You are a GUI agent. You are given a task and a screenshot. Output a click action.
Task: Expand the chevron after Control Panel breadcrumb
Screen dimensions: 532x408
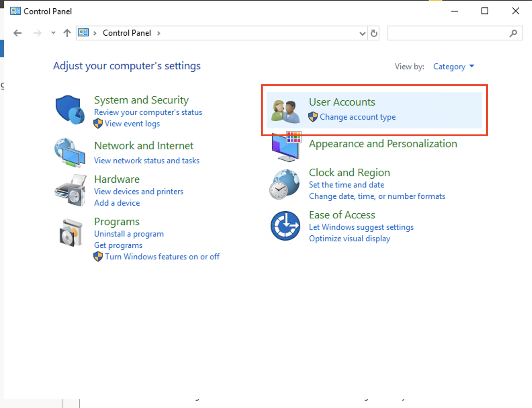(x=159, y=33)
